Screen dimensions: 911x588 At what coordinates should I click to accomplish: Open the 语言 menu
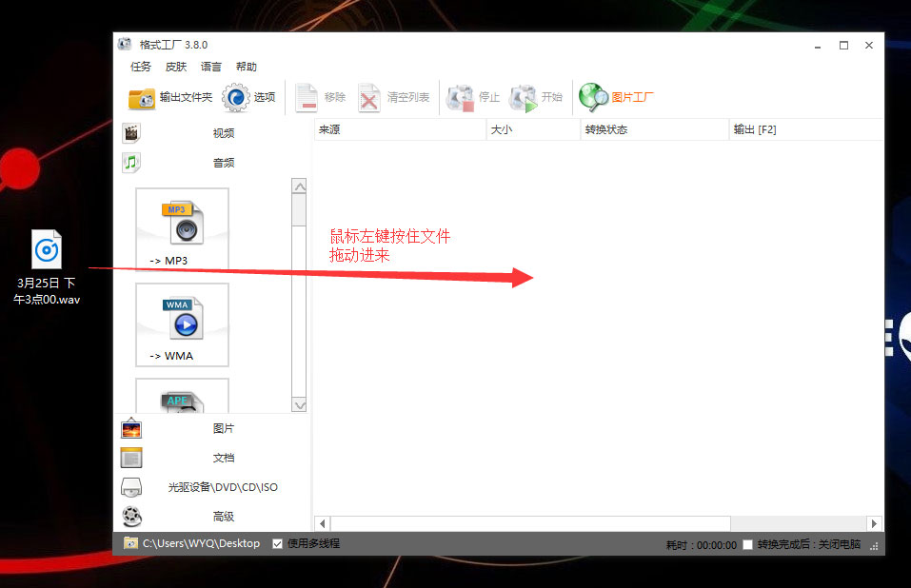click(211, 67)
